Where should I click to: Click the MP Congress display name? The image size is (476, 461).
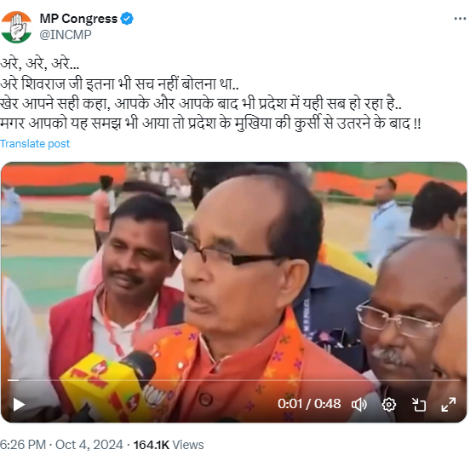point(78,19)
